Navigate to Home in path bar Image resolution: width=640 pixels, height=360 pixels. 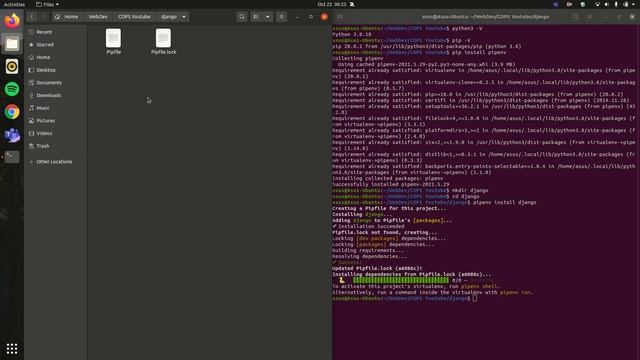[x=67, y=17]
